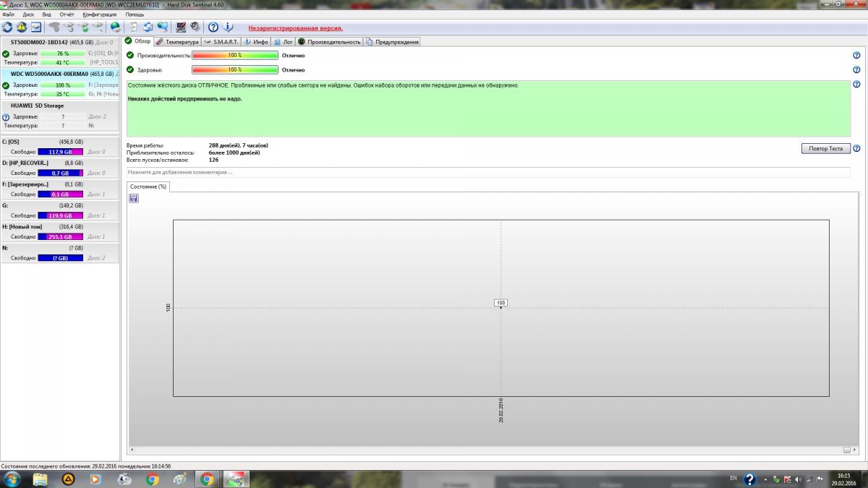This screenshot has width=868, height=488.
Task: Open the Windows Start menu
Action: point(12,479)
